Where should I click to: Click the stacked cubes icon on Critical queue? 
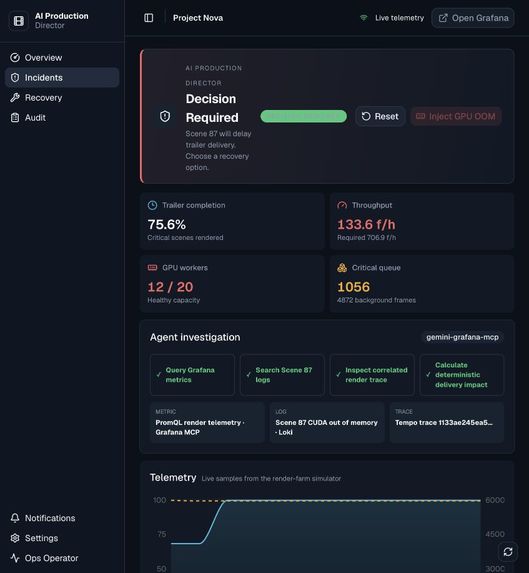[342, 267]
